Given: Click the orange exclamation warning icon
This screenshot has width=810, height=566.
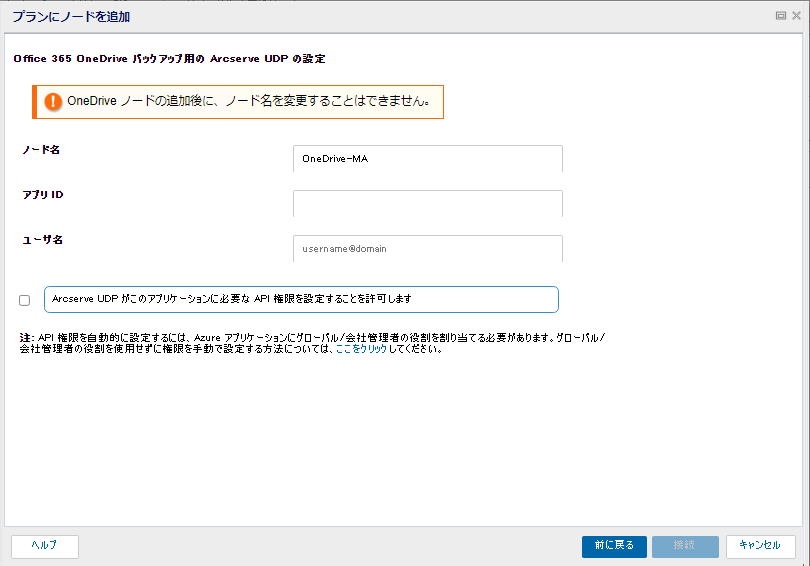Looking at the screenshot, I should 53,102.
